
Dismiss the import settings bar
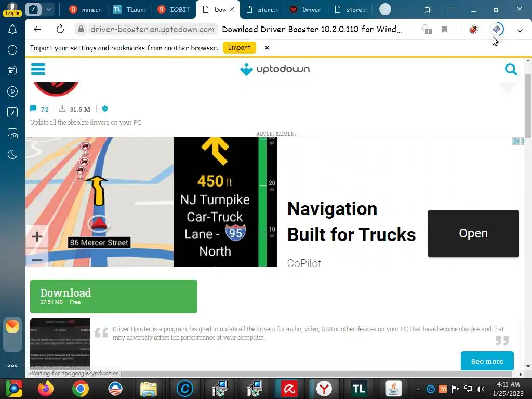[x=267, y=48]
